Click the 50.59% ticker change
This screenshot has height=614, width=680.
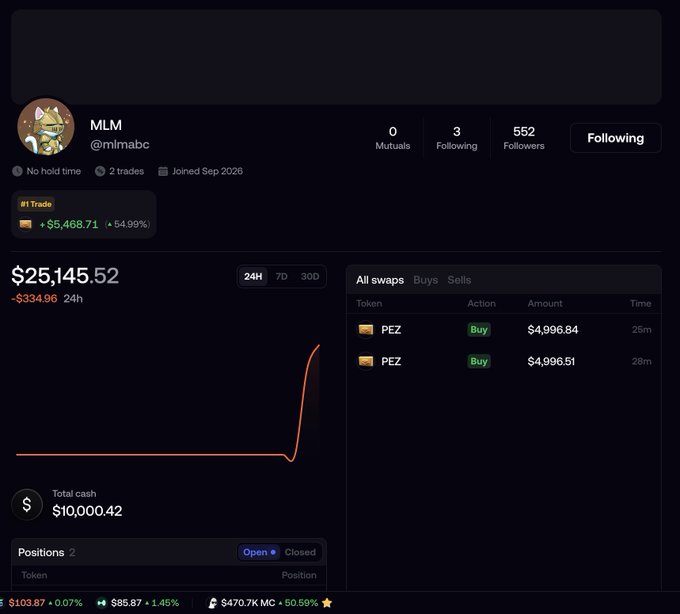coord(301,603)
